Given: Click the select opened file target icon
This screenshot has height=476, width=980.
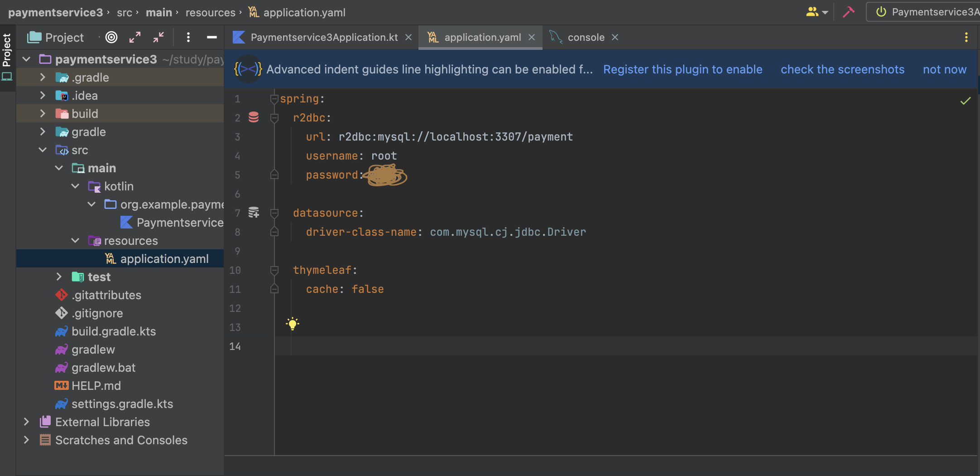Looking at the screenshot, I should click(111, 37).
